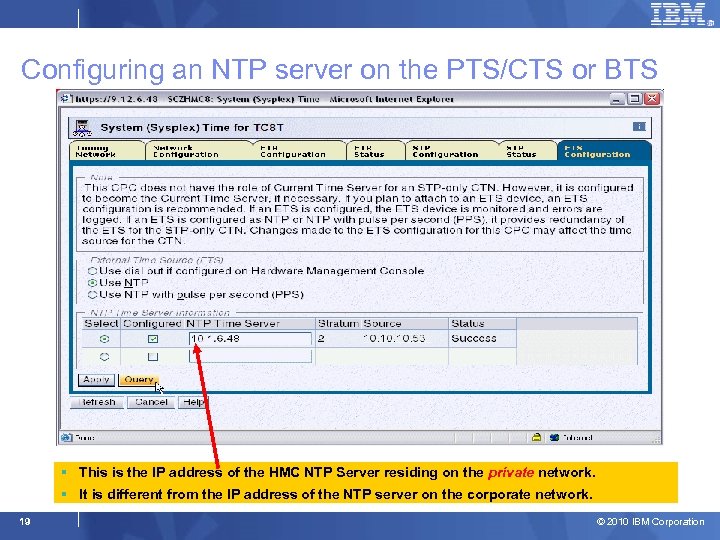Click the Source value 10.10.10.53
The height and width of the screenshot is (540, 720).
394,339
